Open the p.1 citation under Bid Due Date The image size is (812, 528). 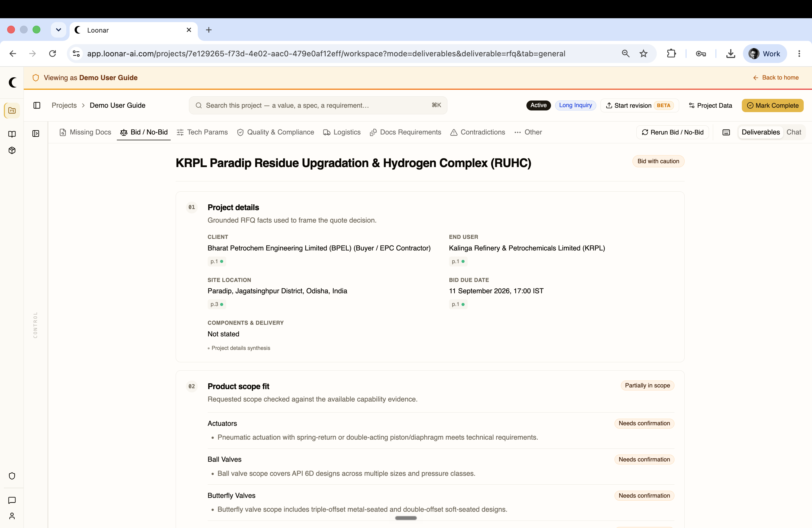pyautogui.click(x=458, y=304)
